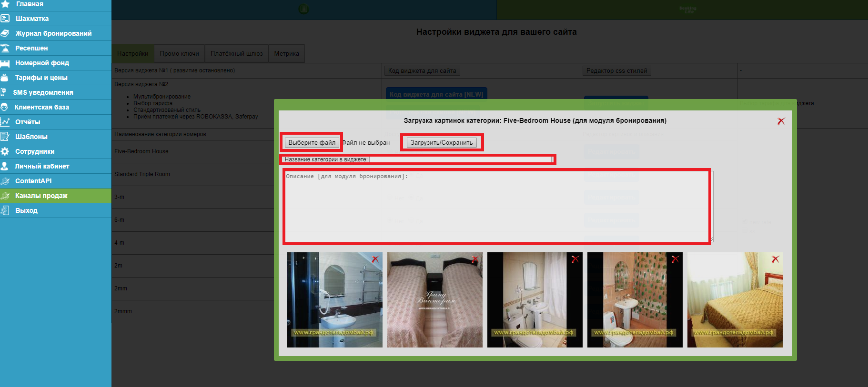This screenshot has width=868, height=387.
Task: Open the Главная menu item
Action: click(56, 4)
